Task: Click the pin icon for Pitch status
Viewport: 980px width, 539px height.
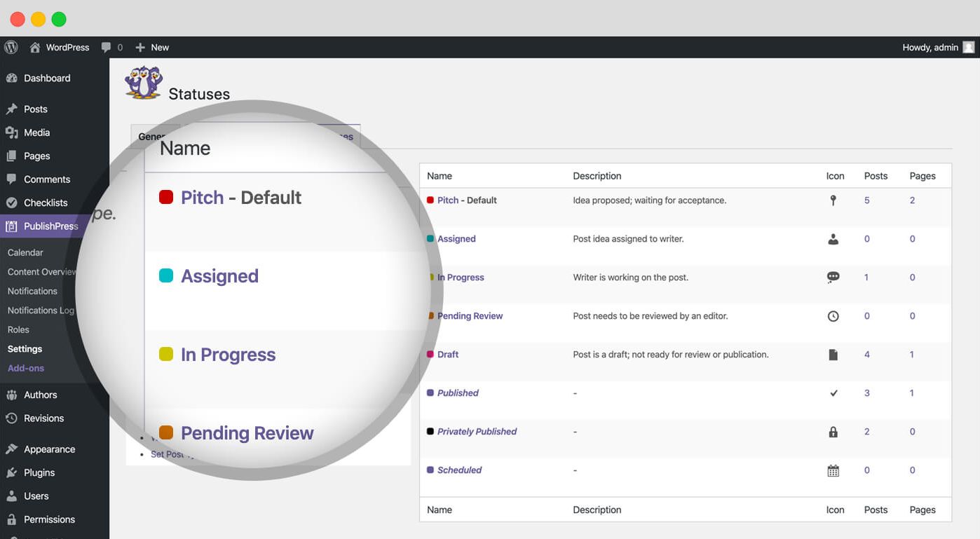Action: point(833,200)
